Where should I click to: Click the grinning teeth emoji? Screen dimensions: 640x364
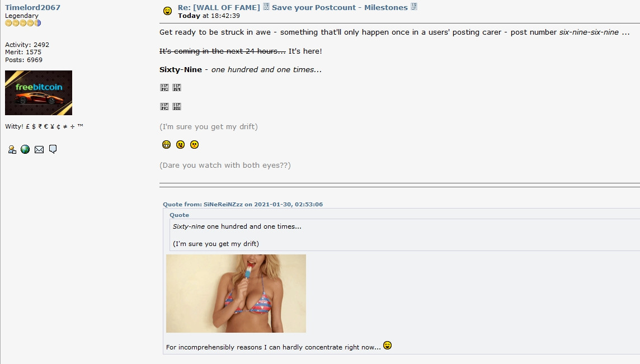click(x=166, y=144)
